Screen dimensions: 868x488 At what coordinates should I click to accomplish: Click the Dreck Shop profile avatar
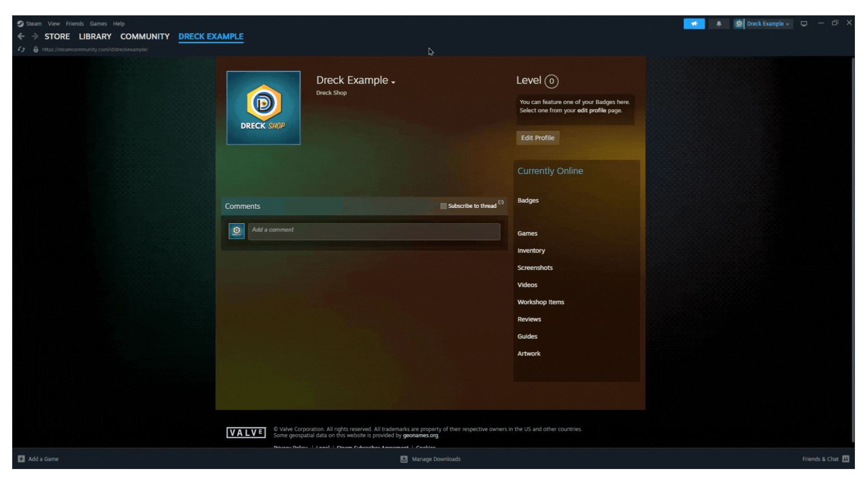(x=263, y=108)
